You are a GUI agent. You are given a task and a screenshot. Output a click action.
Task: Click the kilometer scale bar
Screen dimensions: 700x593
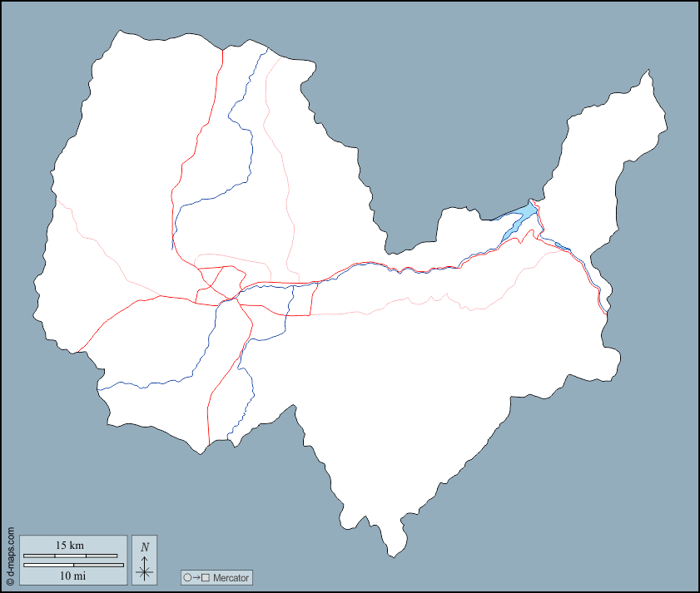pyautogui.click(x=70, y=555)
